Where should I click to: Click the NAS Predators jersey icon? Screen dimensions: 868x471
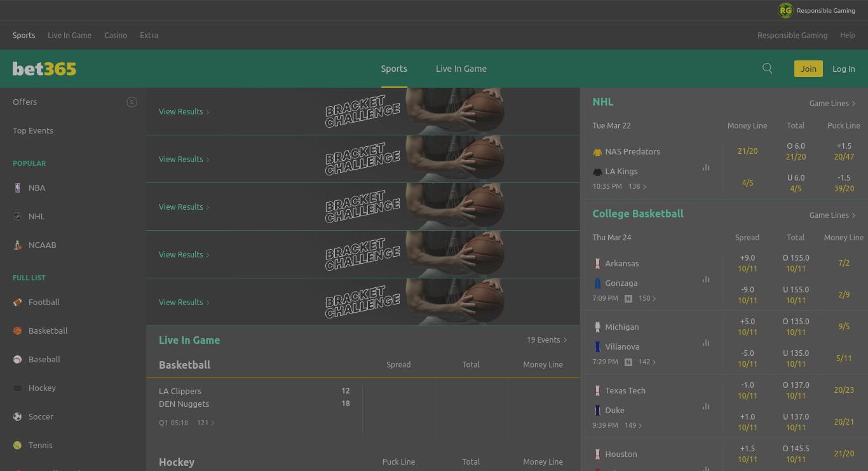click(597, 152)
